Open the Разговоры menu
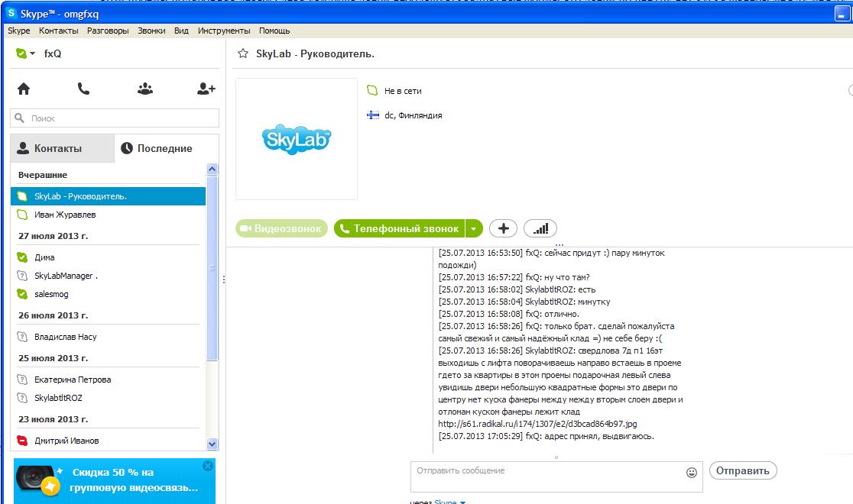Screen dimensions: 853x504 108,31
